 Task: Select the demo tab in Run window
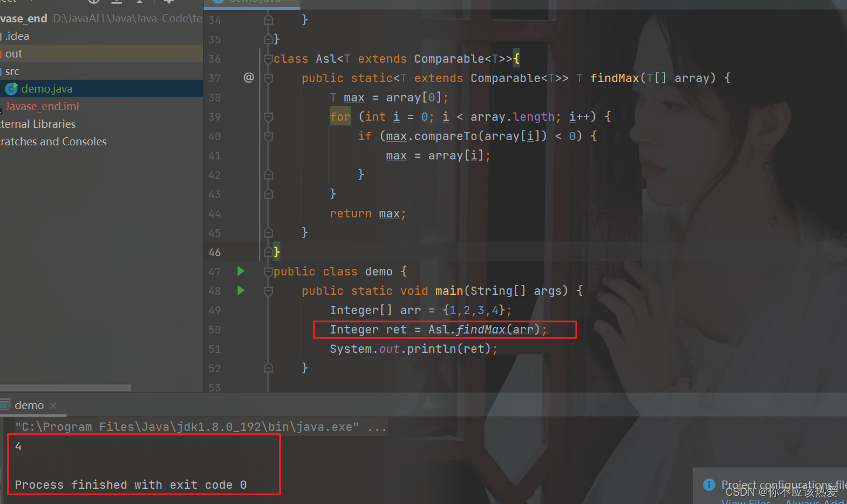pos(29,404)
